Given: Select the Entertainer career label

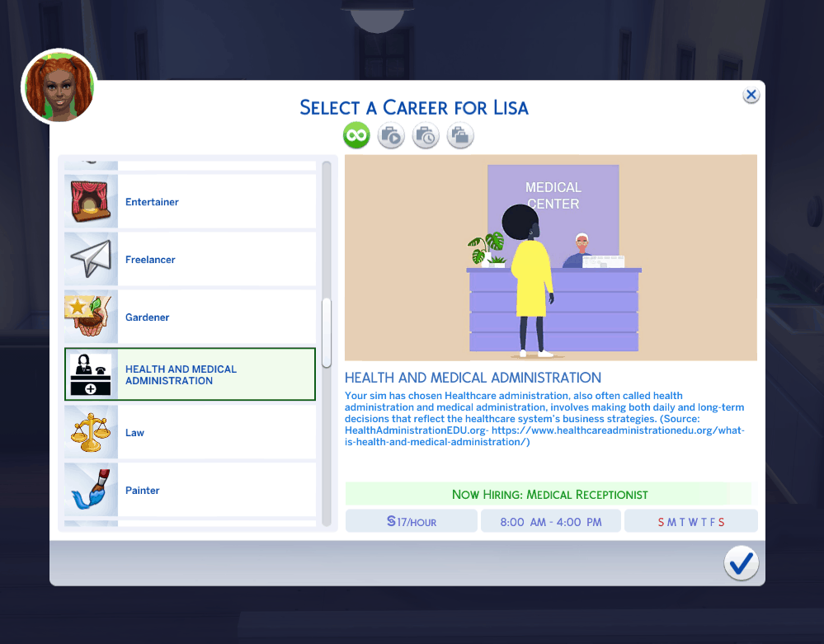Looking at the screenshot, I should click(x=152, y=202).
